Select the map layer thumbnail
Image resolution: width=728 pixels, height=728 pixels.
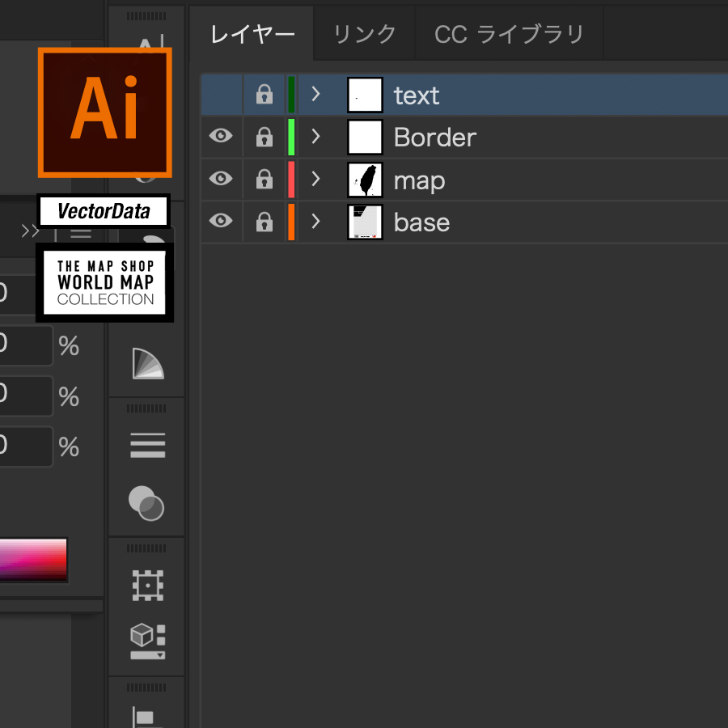click(x=365, y=180)
